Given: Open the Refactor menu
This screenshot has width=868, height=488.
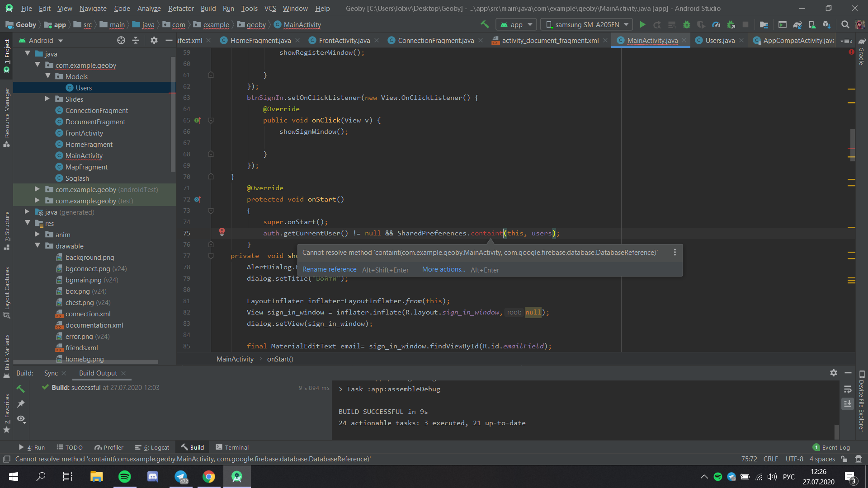Looking at the screenshot, I should 181,8.
